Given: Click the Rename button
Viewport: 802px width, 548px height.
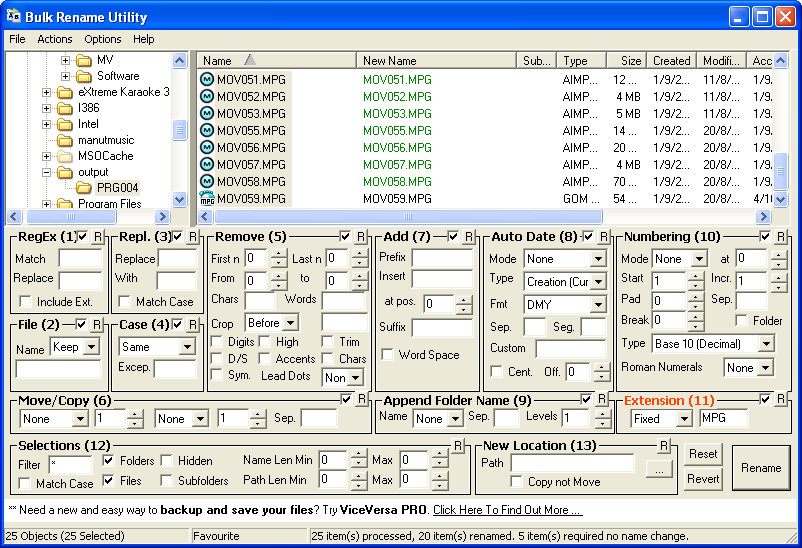Looking at the screenshot, I should click(761, 468).
